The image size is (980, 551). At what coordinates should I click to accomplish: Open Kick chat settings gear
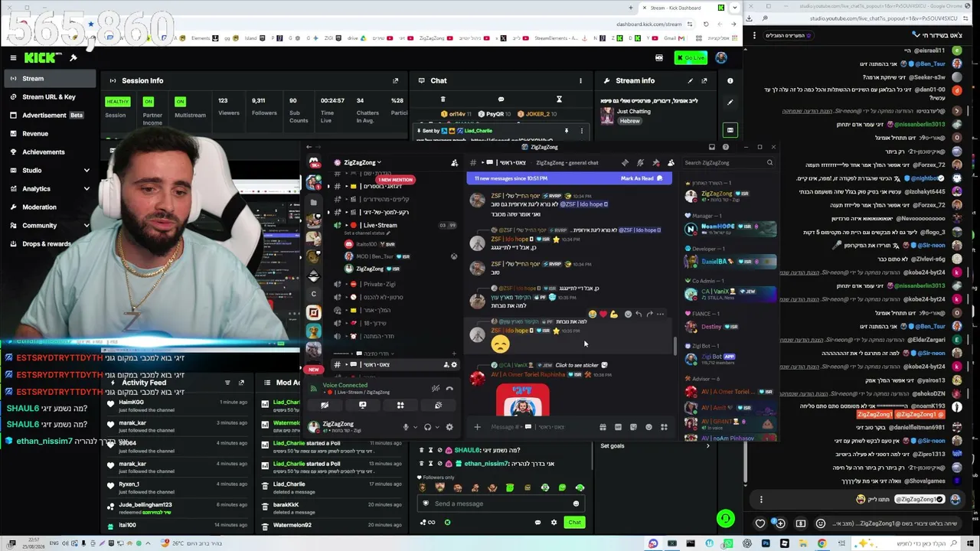tap(554, 523)
